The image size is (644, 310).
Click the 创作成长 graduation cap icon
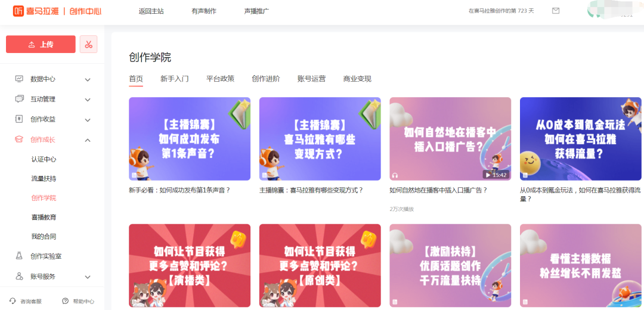(19, 139)
